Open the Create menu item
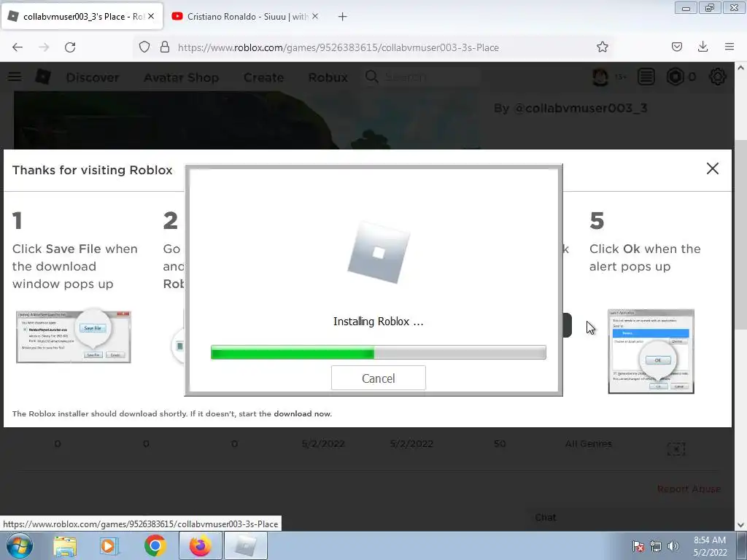 tap(263, 77)
